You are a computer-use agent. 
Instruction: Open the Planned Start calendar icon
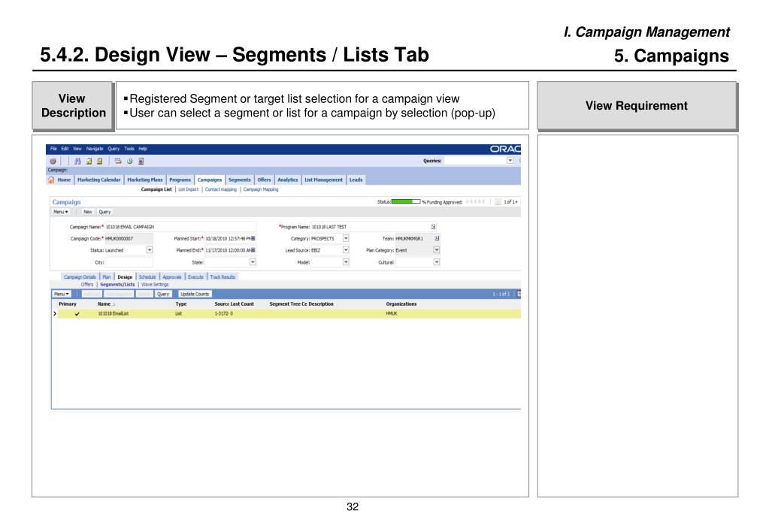pyautogui.click(x=253, y=238)
